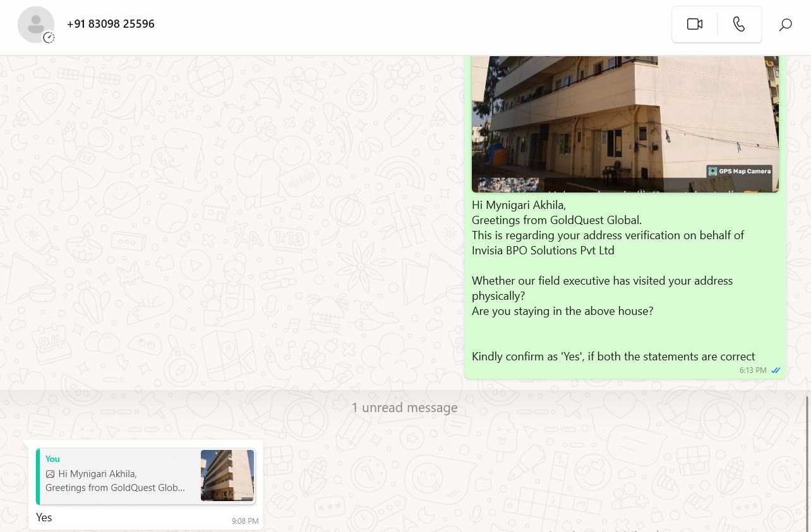Start a voice call using phone icon
This screenshot has width=811, height=532.
pyautogui.click(x=739, y=25)
